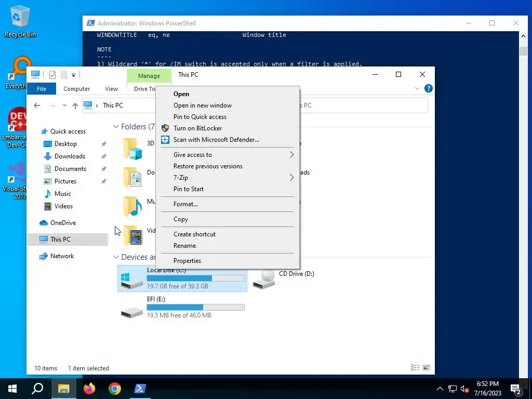This screenshot has height=399, width=532.
Task: Choose Scan with Microsoft Defender
Action: pyautogui.click(x=228, y=140)
